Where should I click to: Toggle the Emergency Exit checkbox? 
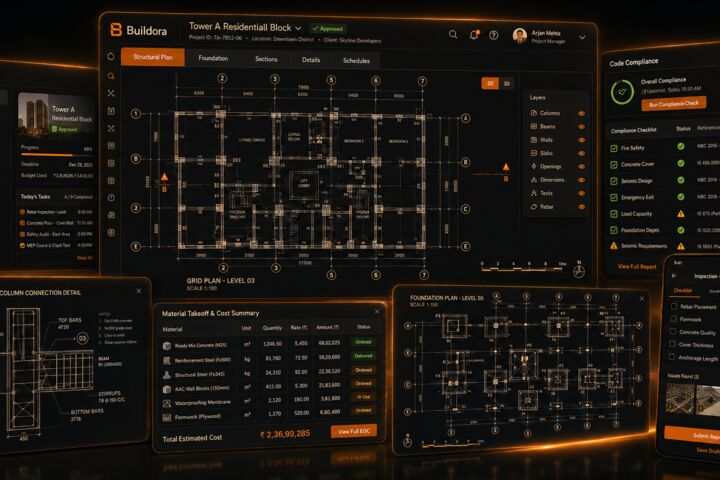[x=614, y=198]
